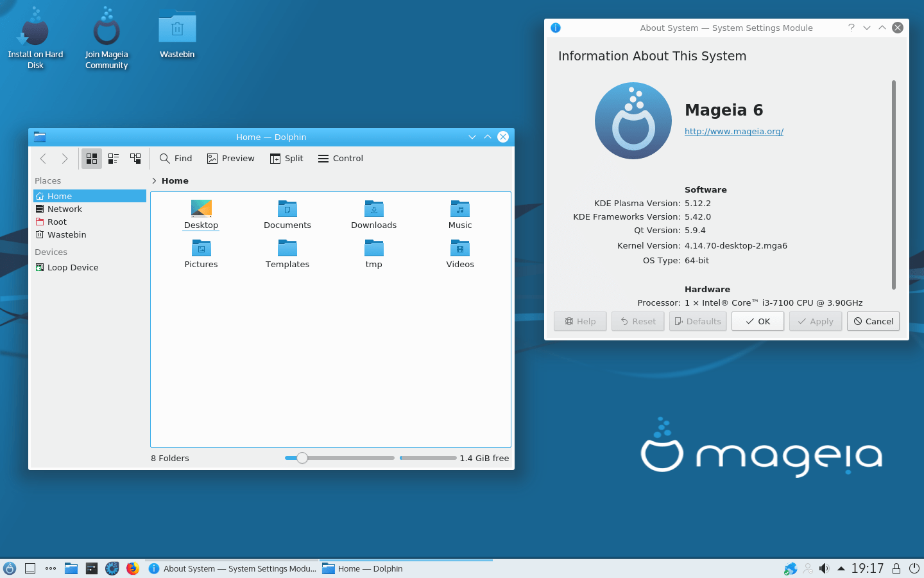Select Home in Places sidebar
Viewport: 924px width, 578px height.
coord(90,196)
